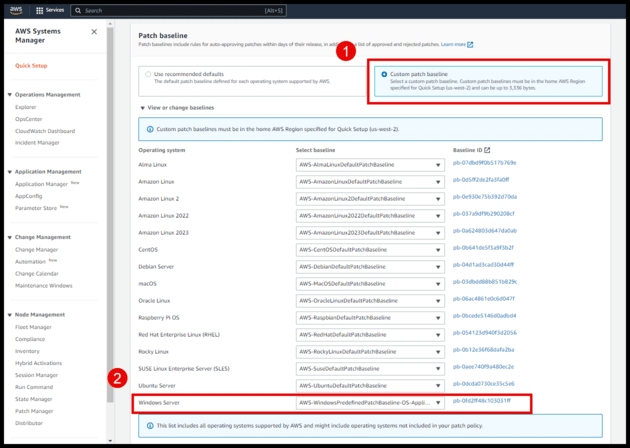Collapse View or change baselines
The width and height of the screenshot is (630, 448).
pos(142,108)
